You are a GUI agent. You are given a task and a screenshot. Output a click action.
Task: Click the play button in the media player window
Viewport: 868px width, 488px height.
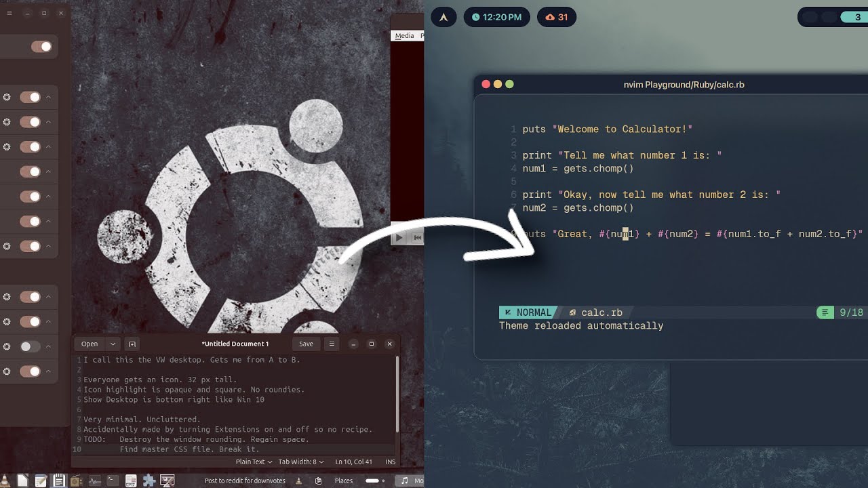click(399, 237)
